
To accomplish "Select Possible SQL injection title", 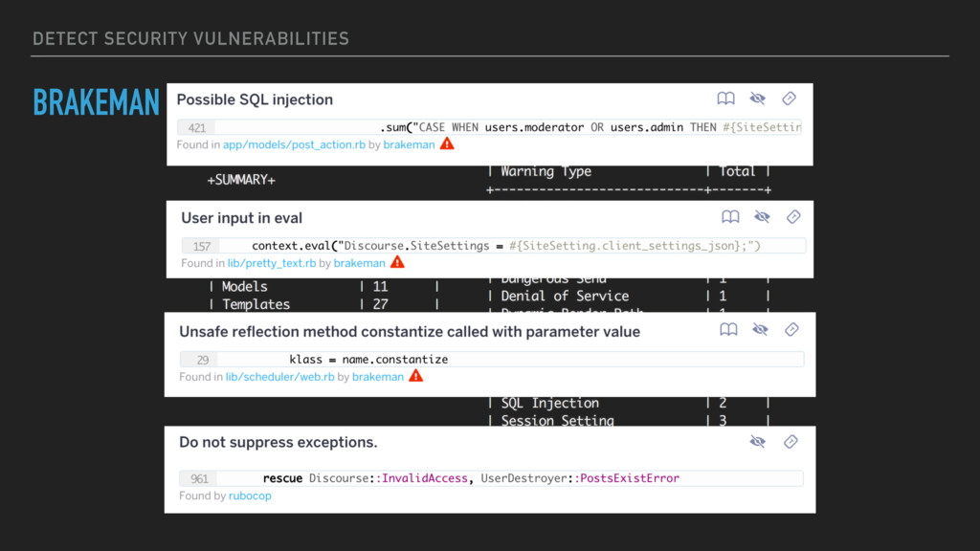I will pyautogui.click(x=255, y=99).
